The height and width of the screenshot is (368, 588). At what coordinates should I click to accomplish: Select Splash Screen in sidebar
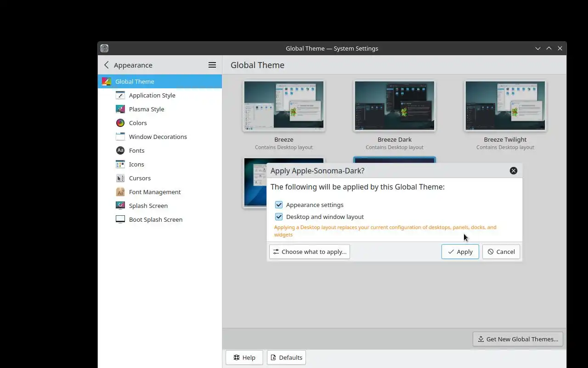pyautogui.click(x=160, y=206)
